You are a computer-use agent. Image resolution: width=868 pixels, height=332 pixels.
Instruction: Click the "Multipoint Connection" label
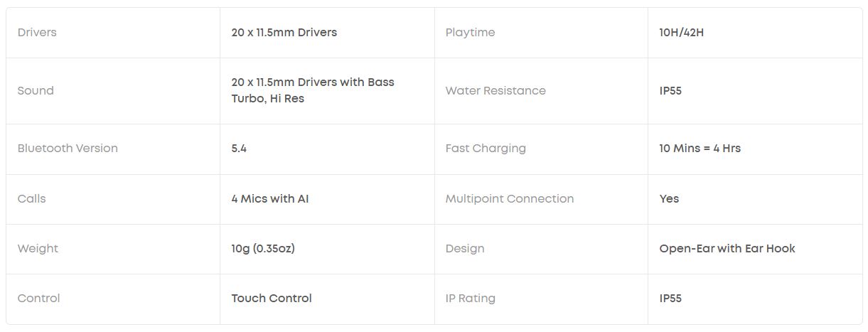click(x=509, y=199)
